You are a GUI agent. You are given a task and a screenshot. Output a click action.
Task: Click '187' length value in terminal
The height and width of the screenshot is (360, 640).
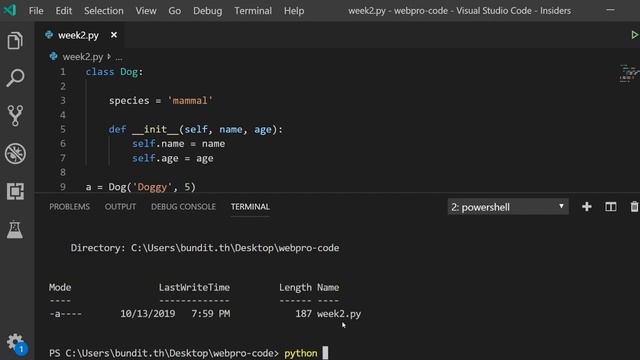click(x=303, y=313)
